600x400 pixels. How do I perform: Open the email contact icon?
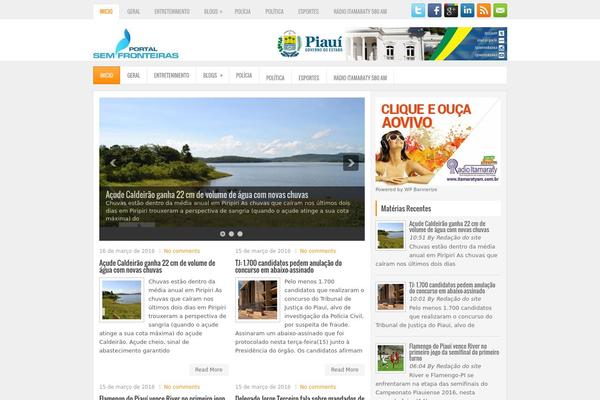pyautogui.click(x=500, y=10)
